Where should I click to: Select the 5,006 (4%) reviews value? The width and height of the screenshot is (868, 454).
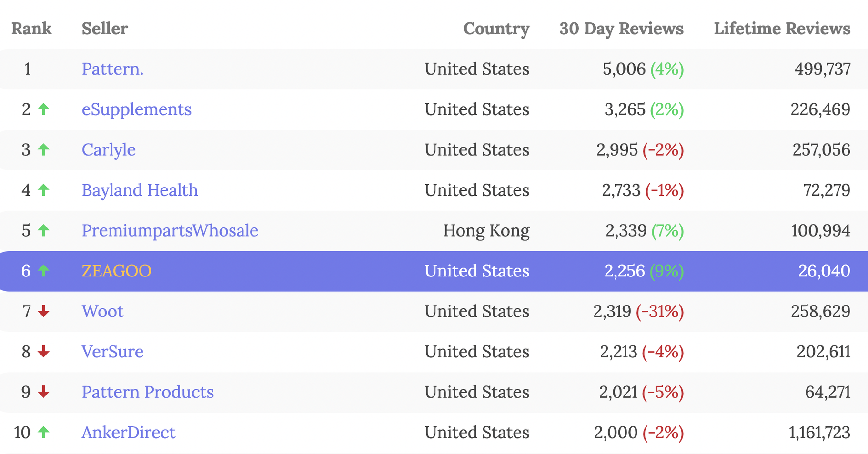[x=643, y=69]
